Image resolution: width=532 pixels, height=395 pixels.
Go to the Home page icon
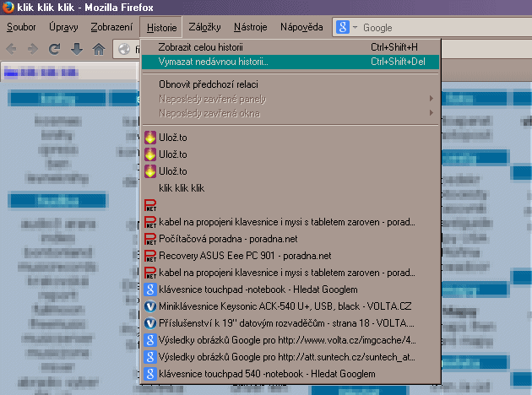pyautogui.click(x=99, y=49)
